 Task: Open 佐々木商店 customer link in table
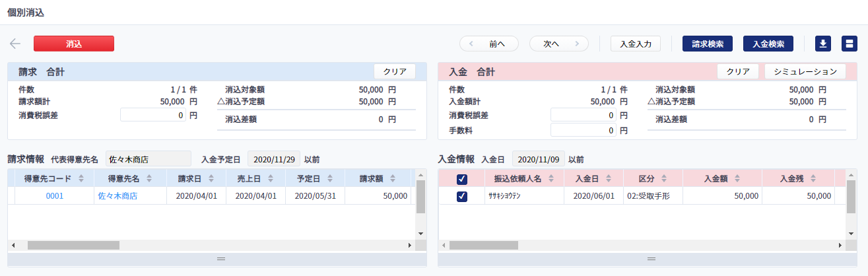117,196
